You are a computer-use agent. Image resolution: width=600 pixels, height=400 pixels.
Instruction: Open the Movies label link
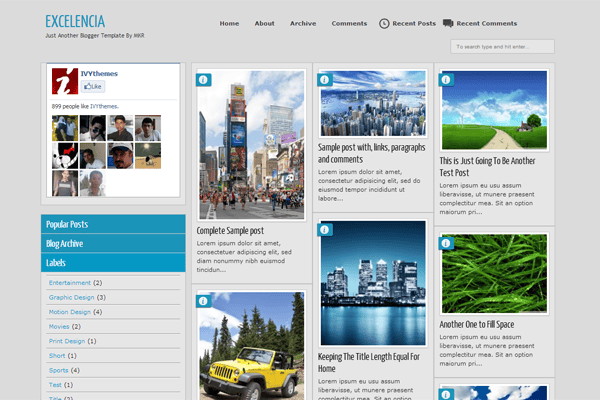tap(59, 327)
